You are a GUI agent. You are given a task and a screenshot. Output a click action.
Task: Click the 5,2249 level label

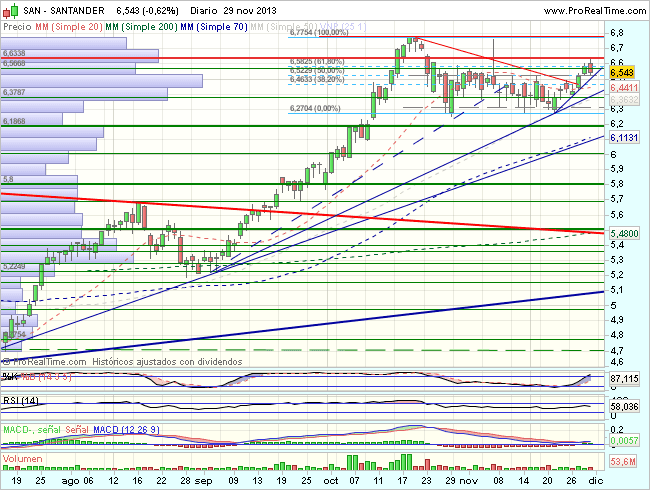[14, 266]
